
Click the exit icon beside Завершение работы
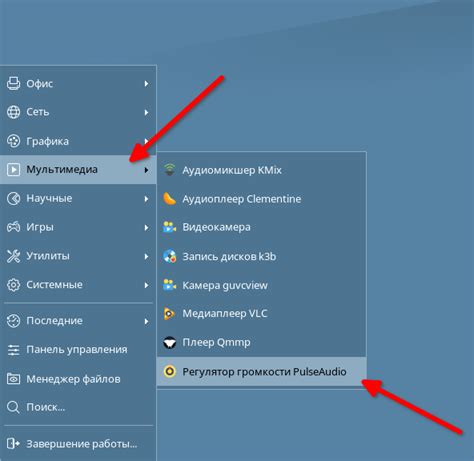[x=13, y=444]
